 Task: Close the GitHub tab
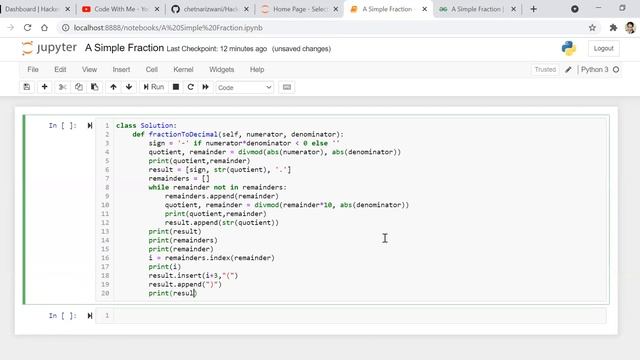(247, 9)
